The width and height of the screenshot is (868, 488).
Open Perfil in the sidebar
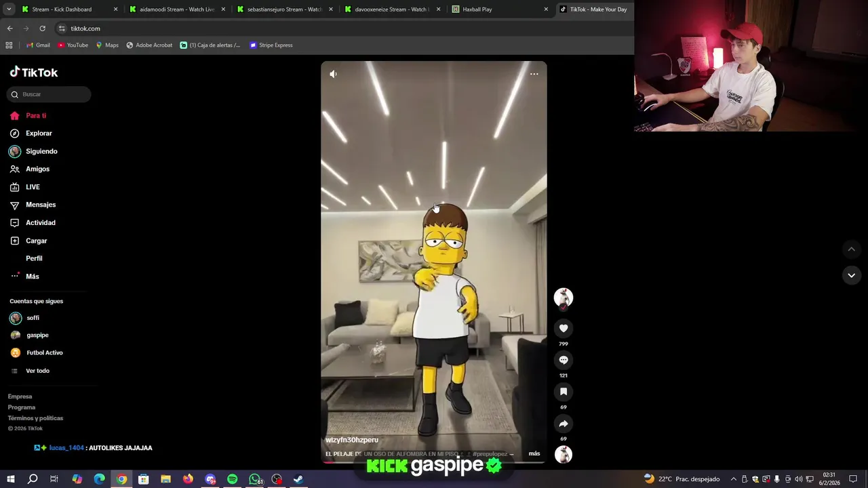pyautogui.click(x=34, y=258)
